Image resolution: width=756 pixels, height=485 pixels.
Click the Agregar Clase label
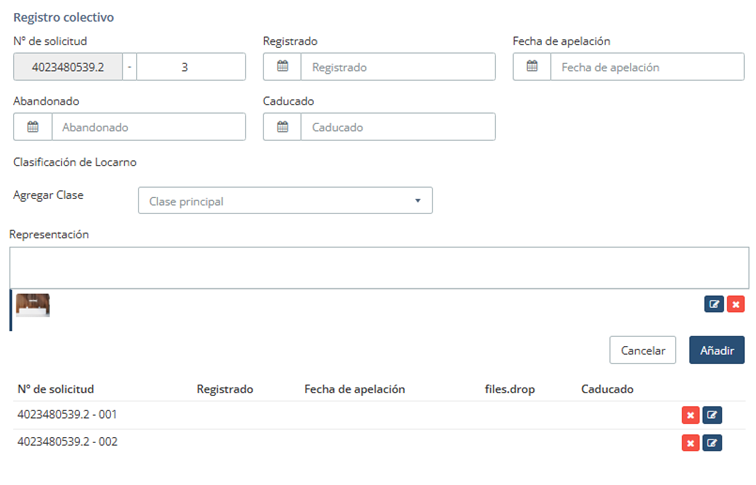point(48,195)
